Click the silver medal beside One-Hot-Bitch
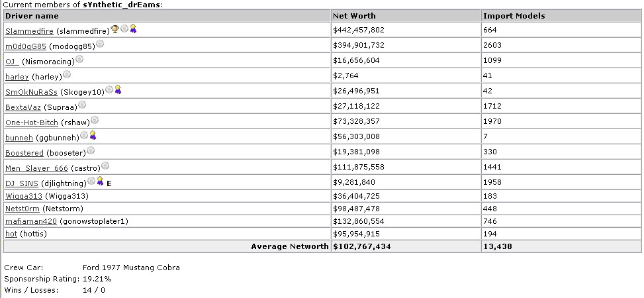 [95, 120]
